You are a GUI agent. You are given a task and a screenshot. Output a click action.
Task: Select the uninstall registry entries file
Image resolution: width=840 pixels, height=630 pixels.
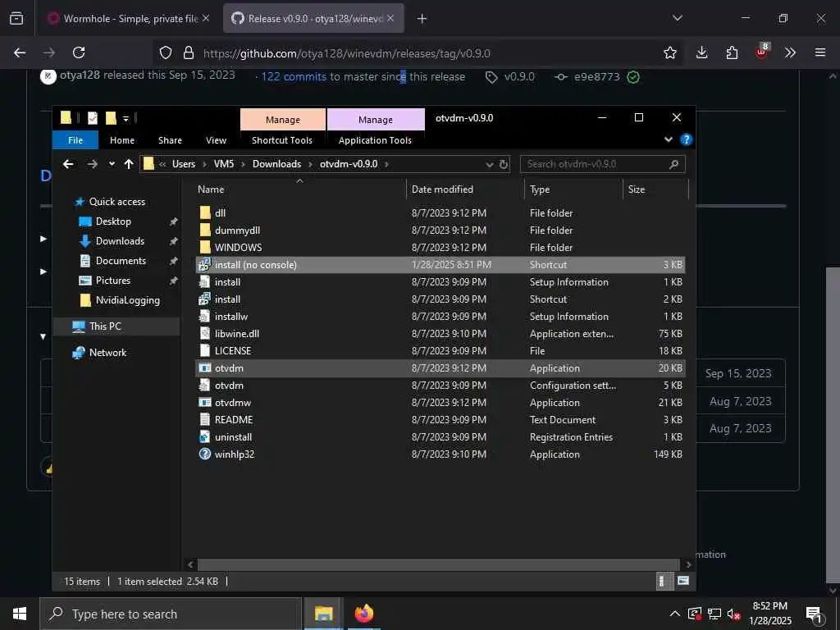point(441,437)
